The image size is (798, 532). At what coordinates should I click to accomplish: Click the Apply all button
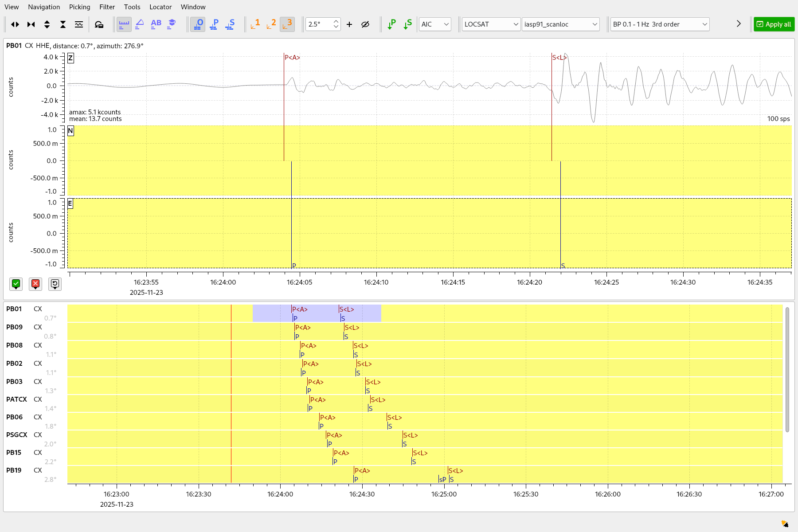(774, 24)
